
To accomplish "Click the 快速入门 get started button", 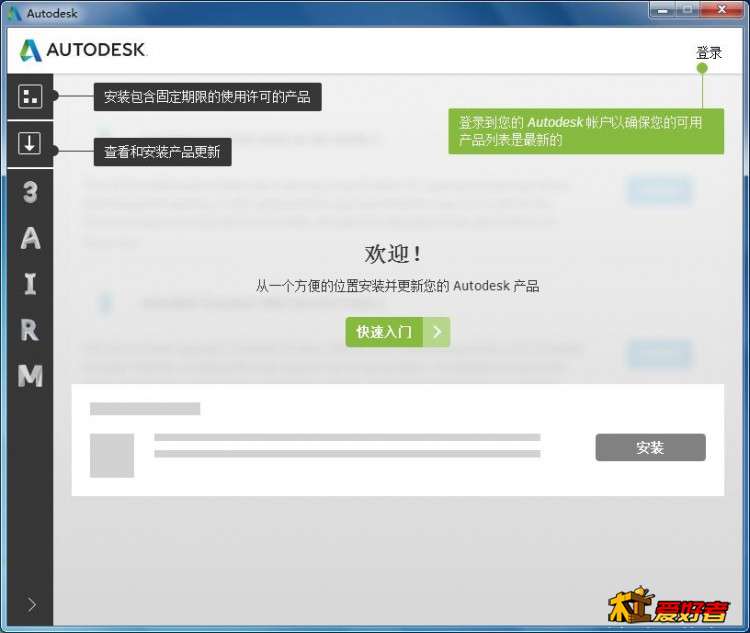I will pos(397,332).
